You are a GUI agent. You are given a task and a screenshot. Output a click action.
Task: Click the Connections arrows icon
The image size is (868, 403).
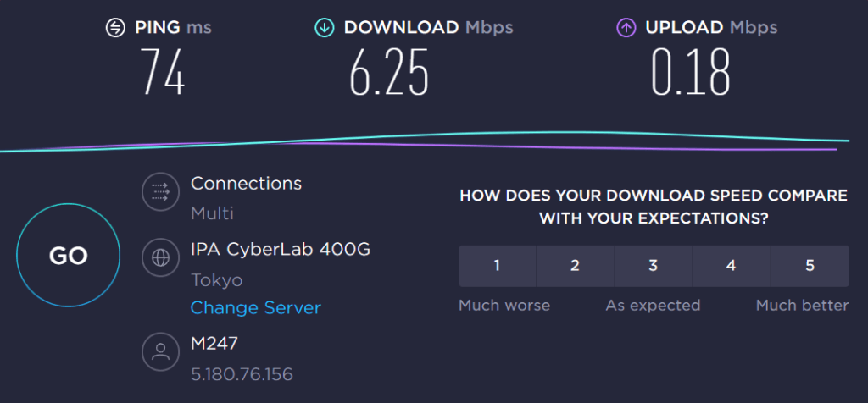point(160,192)
